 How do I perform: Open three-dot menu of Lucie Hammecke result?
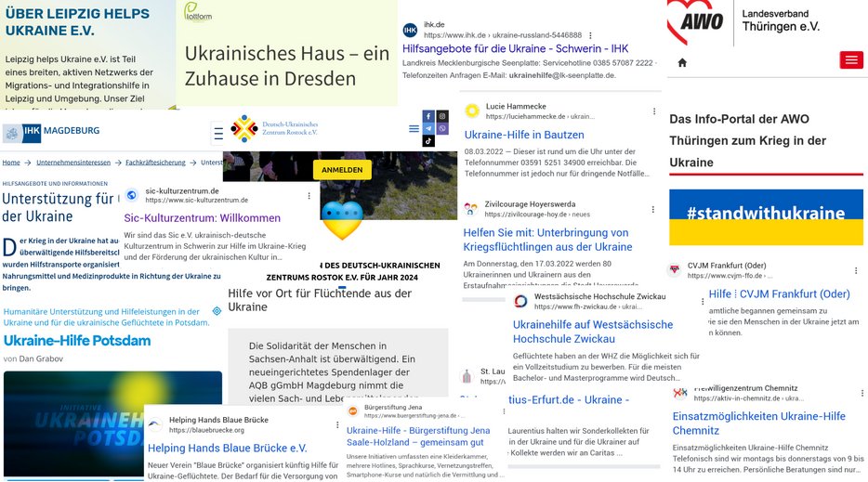[653, 111]
